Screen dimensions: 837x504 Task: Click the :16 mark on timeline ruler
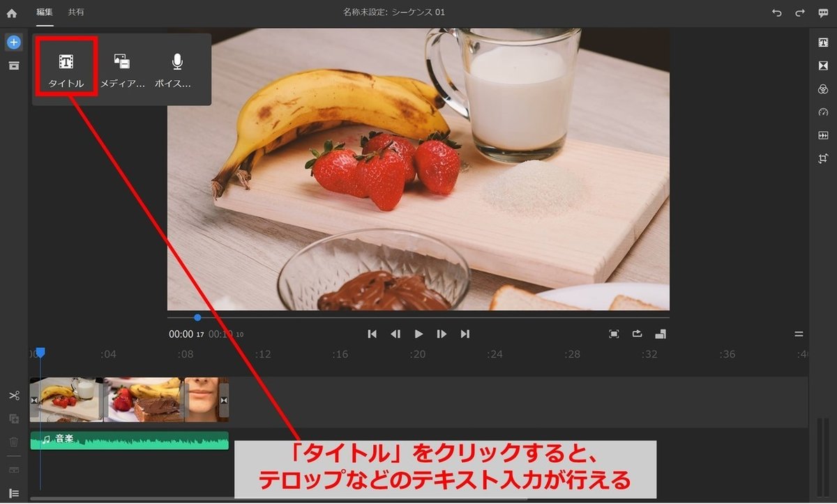(x=340, y=354)
